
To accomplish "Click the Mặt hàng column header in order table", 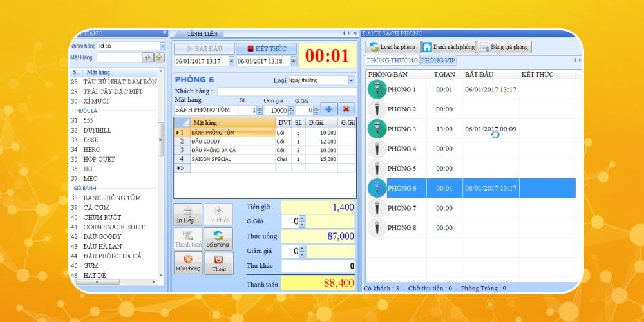I will pos(232,122).
